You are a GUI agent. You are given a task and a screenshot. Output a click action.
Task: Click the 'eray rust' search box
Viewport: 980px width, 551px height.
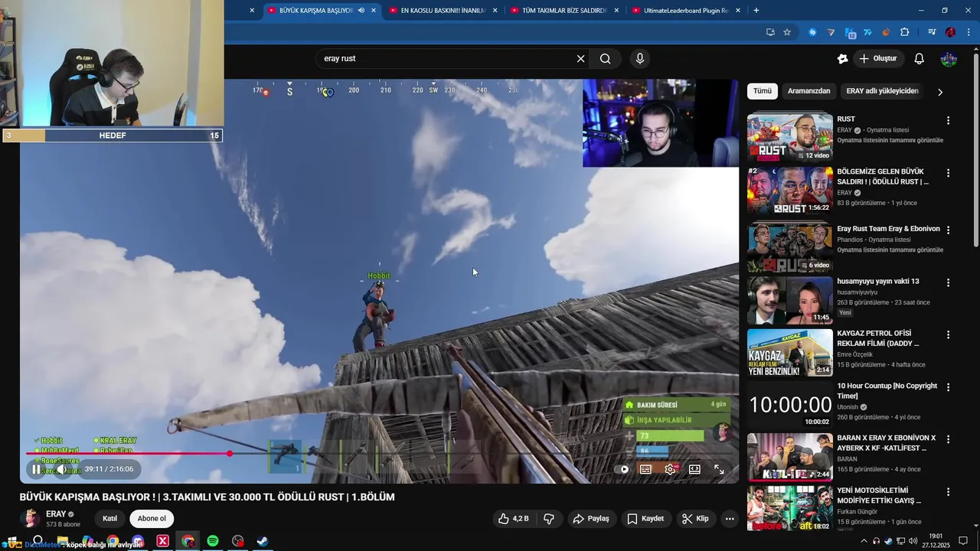click(446, 59)
